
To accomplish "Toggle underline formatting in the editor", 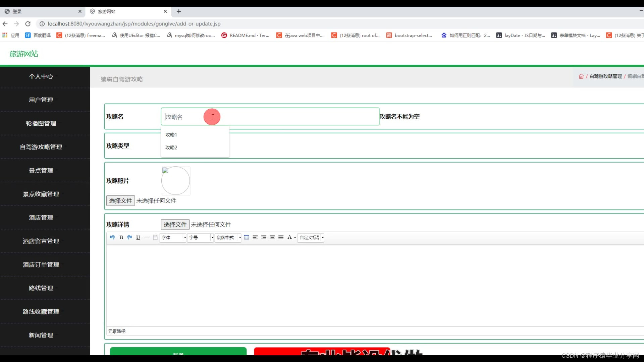I will click(138, 237).
